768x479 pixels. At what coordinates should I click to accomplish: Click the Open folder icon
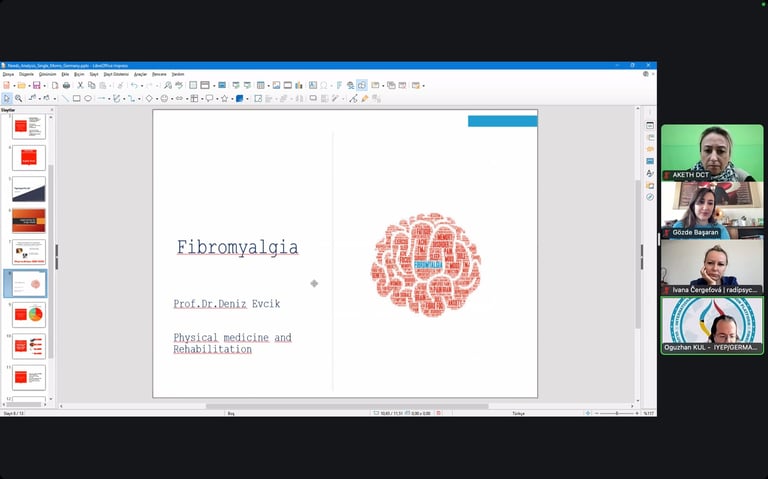[22, 86]
